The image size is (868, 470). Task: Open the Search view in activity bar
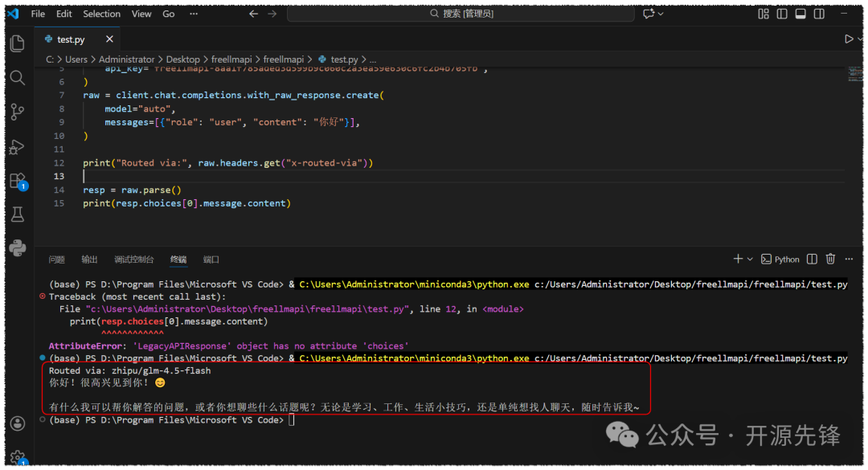(17, 77)
